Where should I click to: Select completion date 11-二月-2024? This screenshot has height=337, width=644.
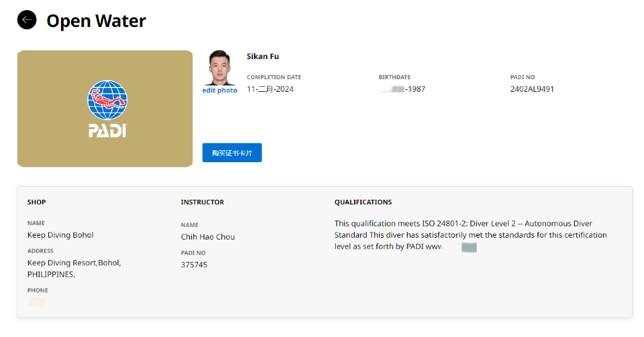coord(270,89)
